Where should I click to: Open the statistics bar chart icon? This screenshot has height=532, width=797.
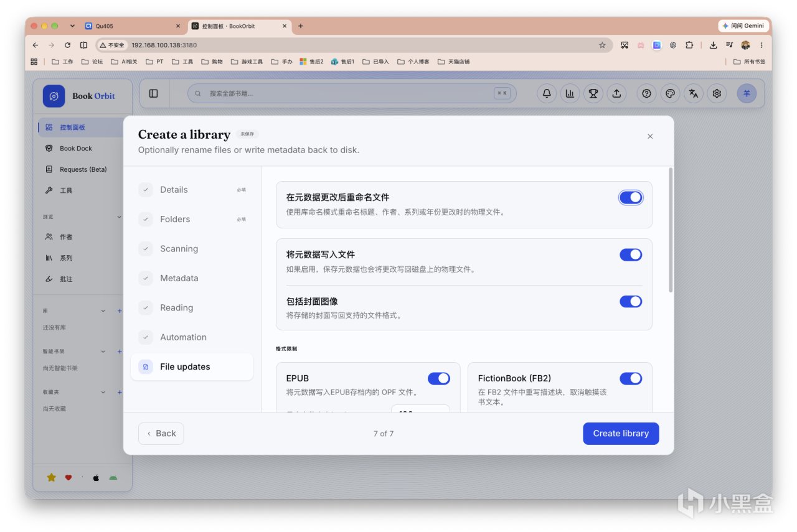(570, 93)
